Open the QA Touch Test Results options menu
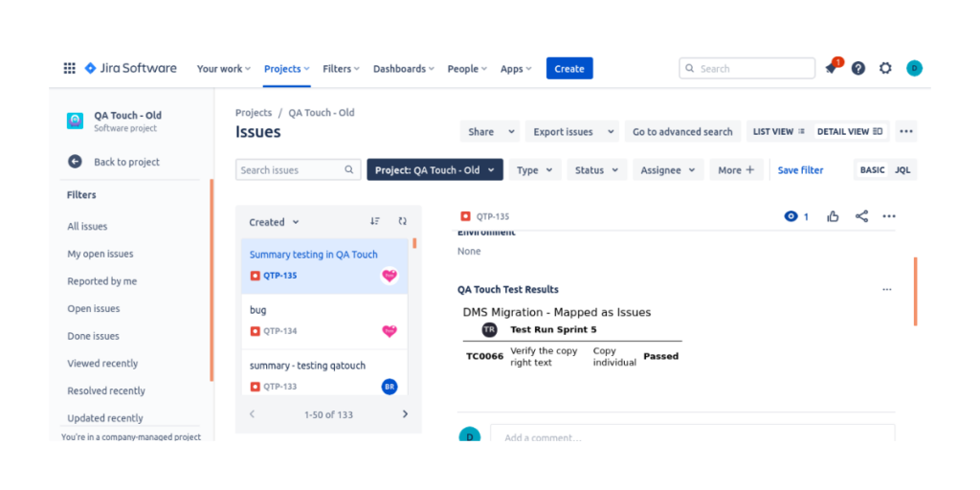This screenshot has width=980, height=490. [887, 289]
